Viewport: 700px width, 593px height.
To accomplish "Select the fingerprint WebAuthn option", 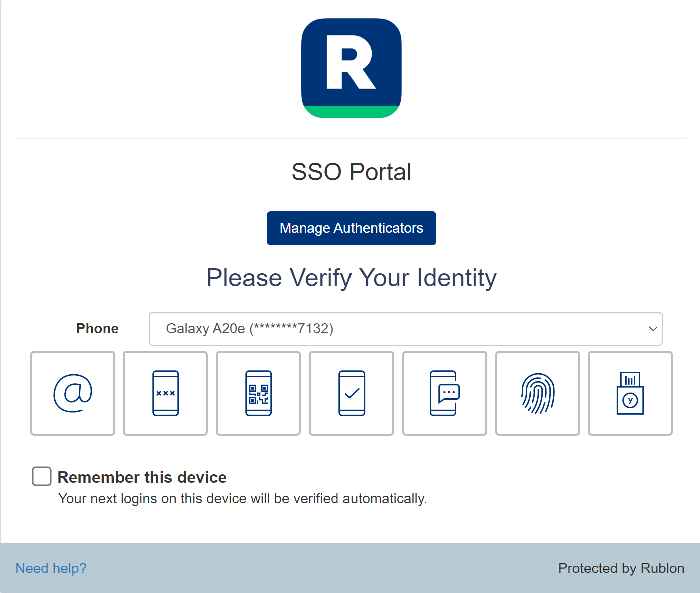I will pyautogui.click(x=538, y=393).
